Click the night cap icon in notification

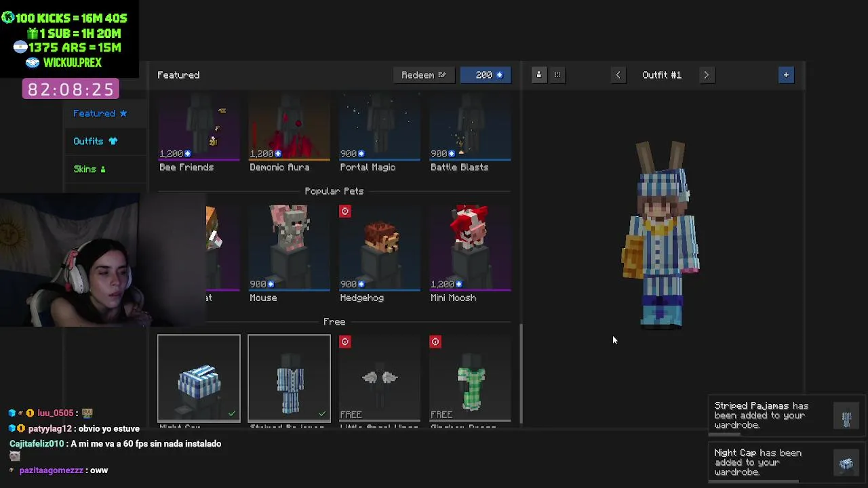click(846, 464)
